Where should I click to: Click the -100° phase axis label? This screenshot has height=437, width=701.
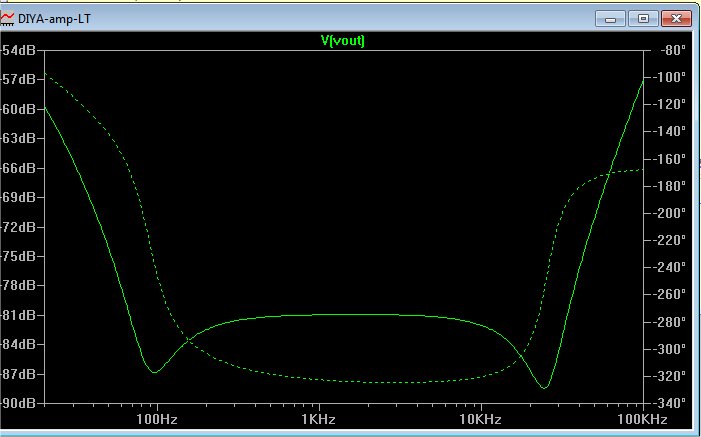pyautogui.click(x=670, y=77)
